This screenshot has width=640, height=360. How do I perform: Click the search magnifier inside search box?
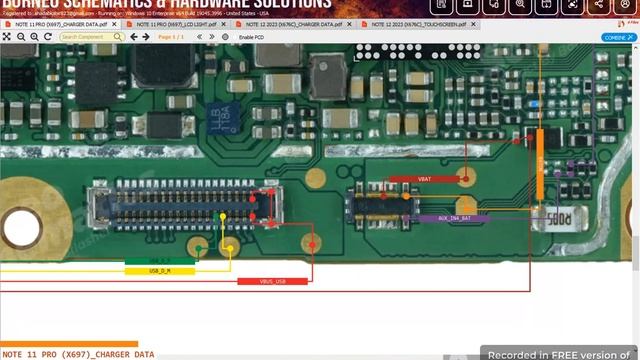pyautogui.click(x=118, y=37)
